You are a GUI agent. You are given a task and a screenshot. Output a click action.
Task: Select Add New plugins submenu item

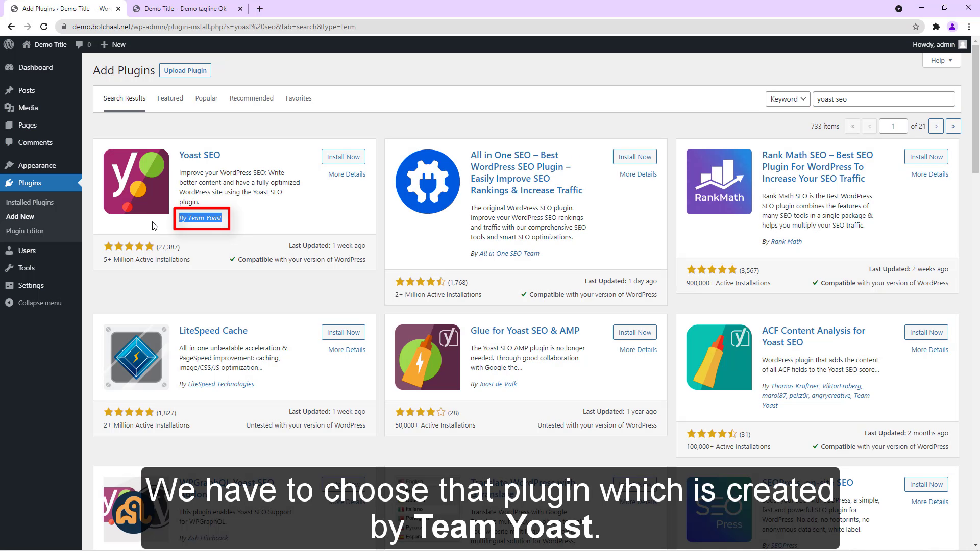click(x=20, y=216)
